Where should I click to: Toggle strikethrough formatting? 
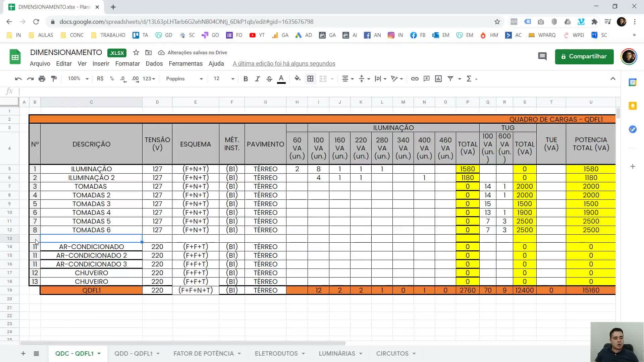pos(269,79)
